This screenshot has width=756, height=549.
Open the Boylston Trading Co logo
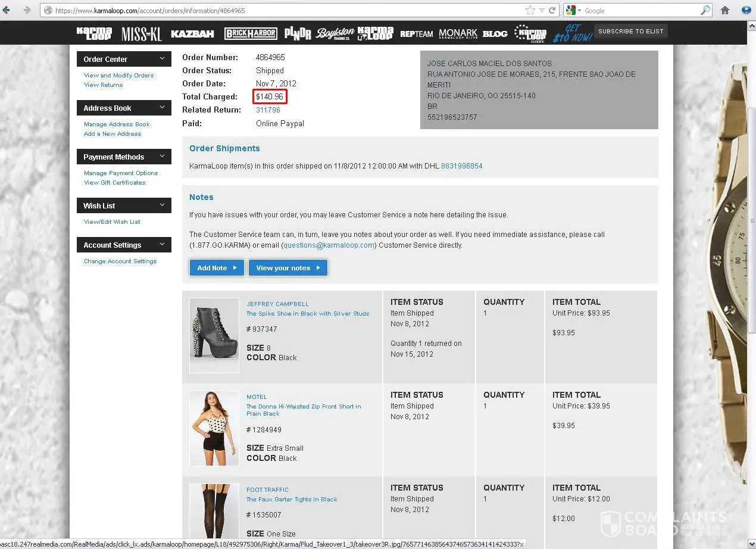335,34
